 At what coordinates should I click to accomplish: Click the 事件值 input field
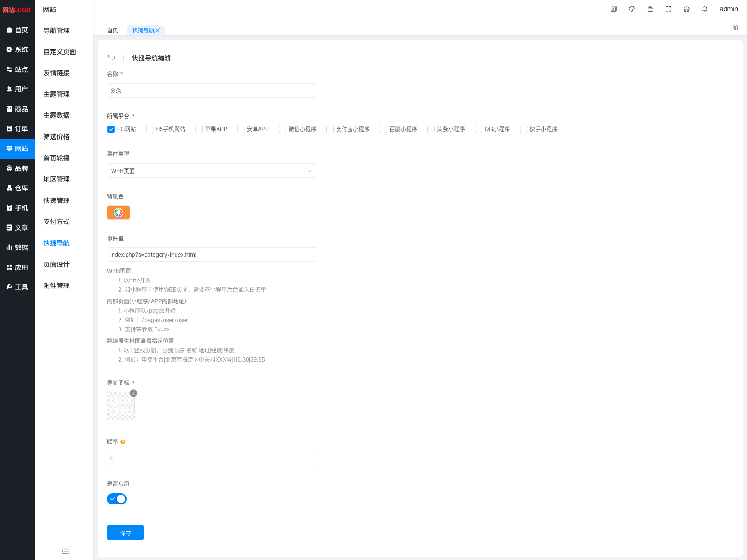211,255
